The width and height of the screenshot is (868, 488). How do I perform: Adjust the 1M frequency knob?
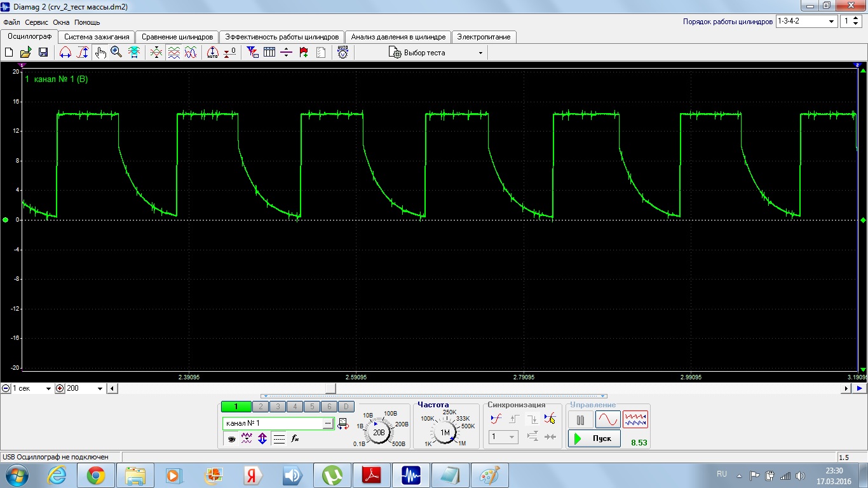[x=445, y=432]
